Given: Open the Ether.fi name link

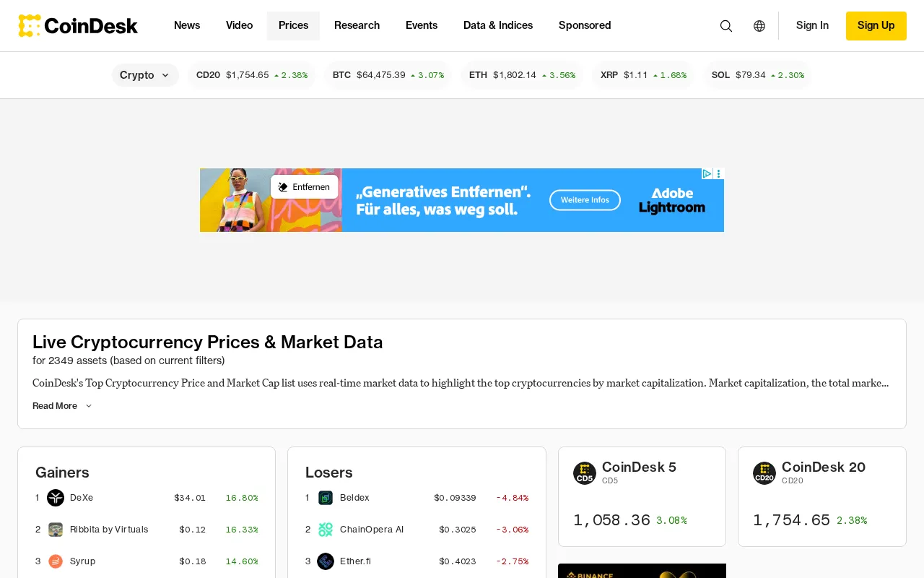Looking at the screenshot, I should [x=355, y=561].
